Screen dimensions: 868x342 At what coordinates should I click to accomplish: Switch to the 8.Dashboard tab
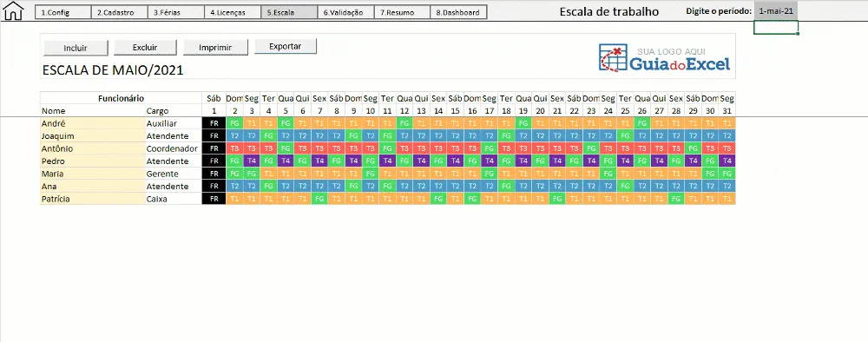point(458,12)
